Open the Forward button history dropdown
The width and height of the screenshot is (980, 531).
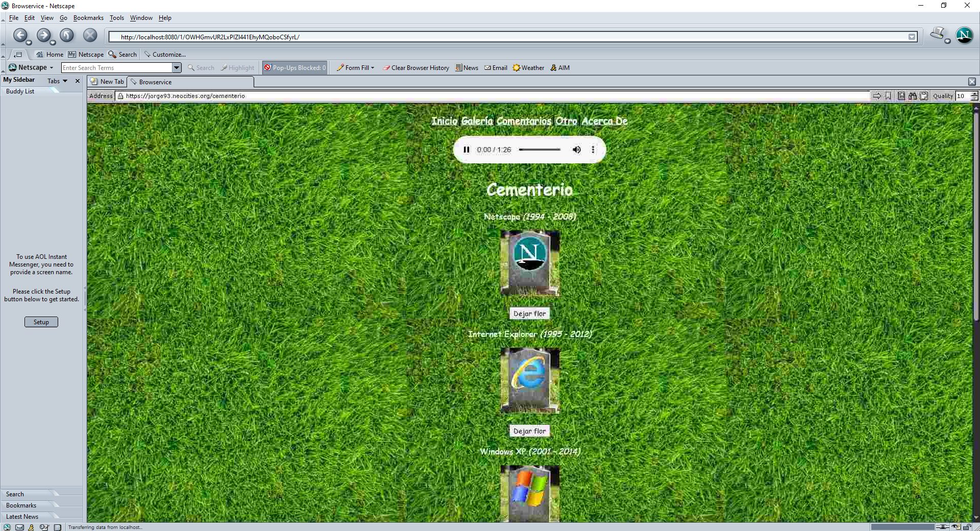point(53,43)
